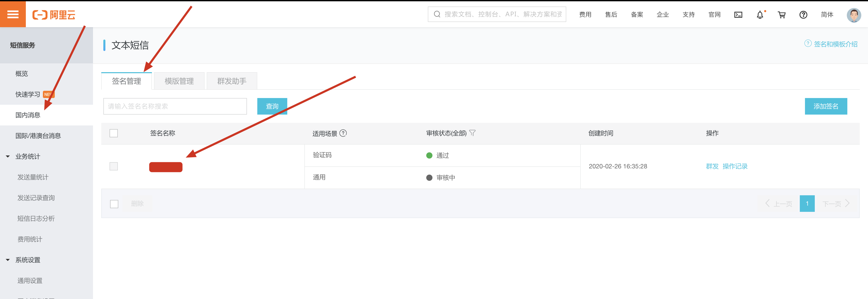Click the 适用场景 help tooltip icon
This screenshot has width=868, height=299.
point(343,133)
